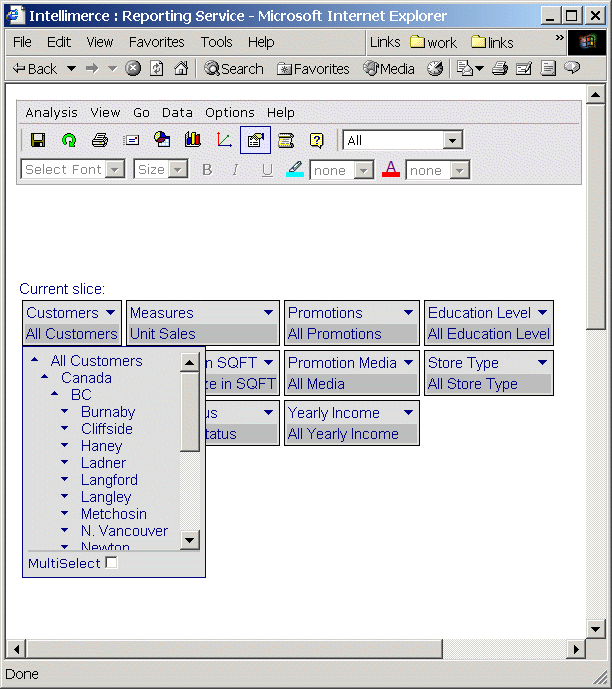Select Cliffside in the customer tree
The height and width of the screenshot is (689, 612).
tap(107, 429)
